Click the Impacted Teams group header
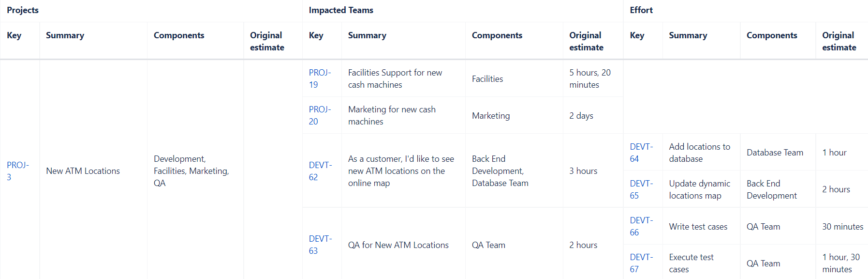Image resolution: width=868 pixels, height=279 pixels. (341, 10)
